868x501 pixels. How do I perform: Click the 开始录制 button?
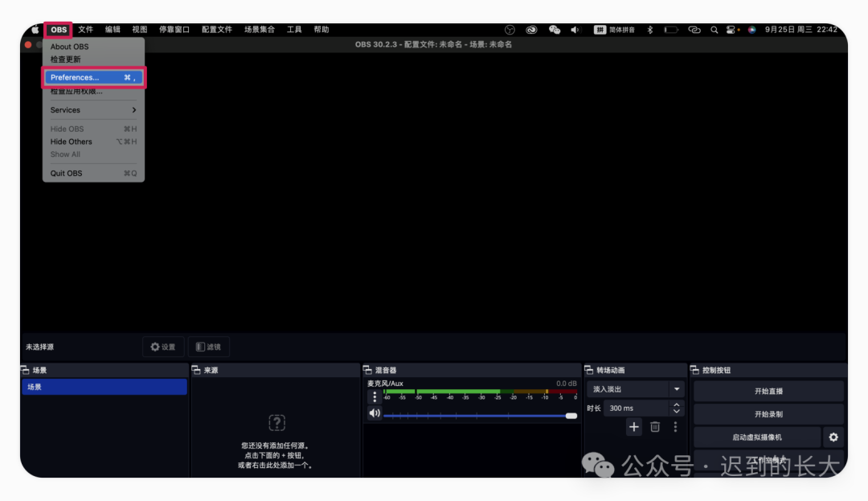point(768,414)
